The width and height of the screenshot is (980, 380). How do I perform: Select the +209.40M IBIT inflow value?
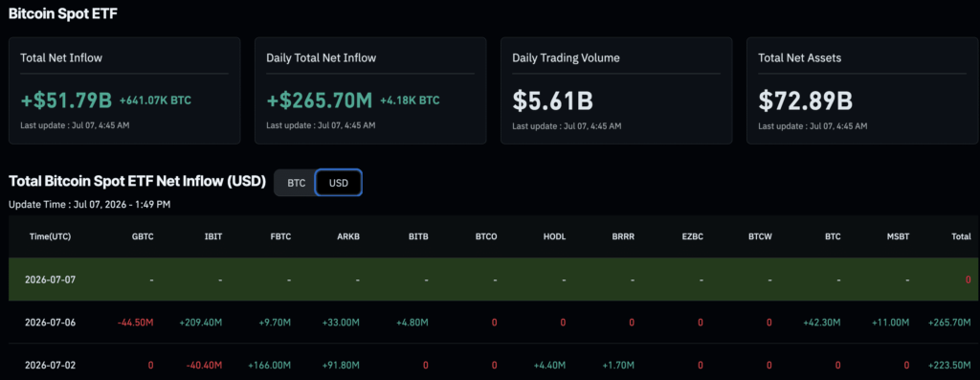[x=201, y=323]
